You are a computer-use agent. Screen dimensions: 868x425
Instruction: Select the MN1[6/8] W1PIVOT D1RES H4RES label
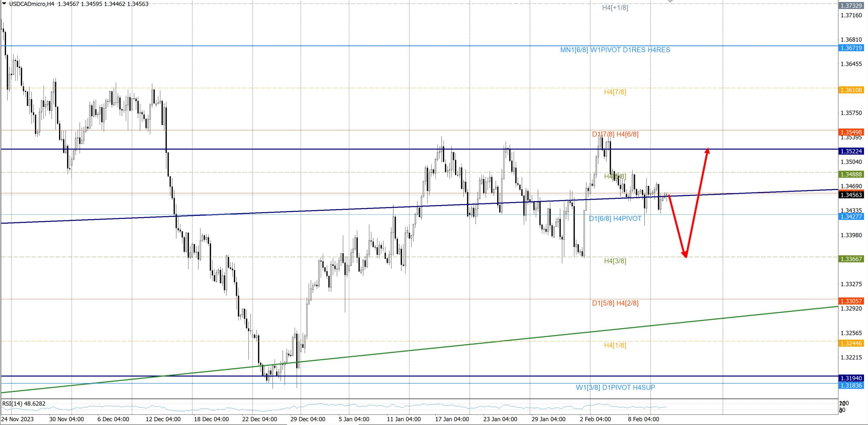point(615,50)
